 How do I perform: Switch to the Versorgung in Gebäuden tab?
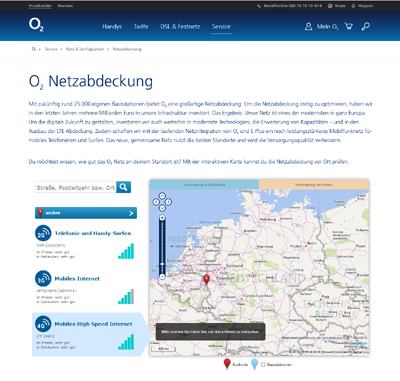coord(204,184)
